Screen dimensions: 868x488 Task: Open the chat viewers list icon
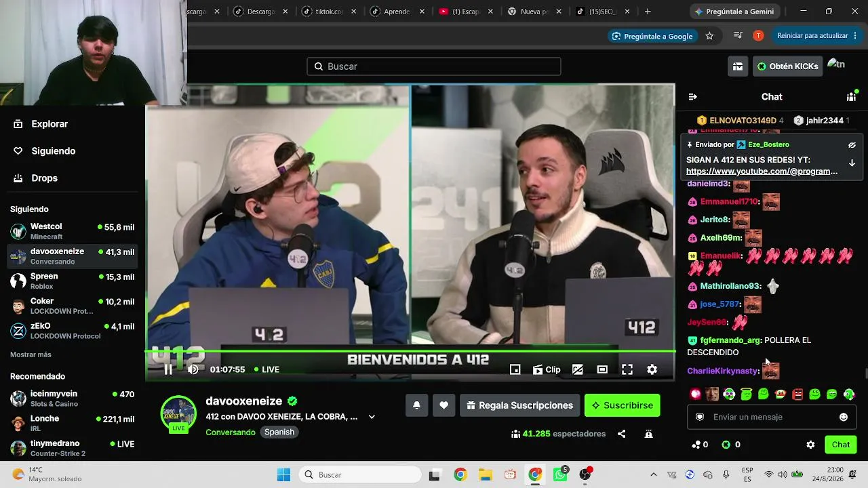point(852,97)
